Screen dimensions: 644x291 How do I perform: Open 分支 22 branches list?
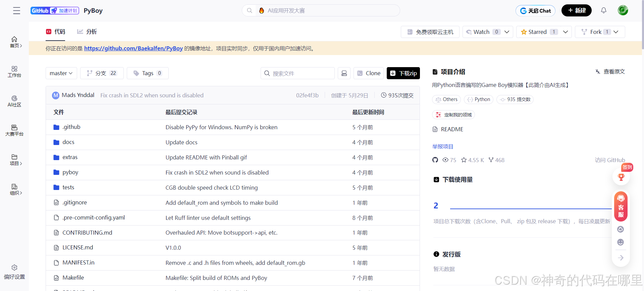(x=102, y=73)
